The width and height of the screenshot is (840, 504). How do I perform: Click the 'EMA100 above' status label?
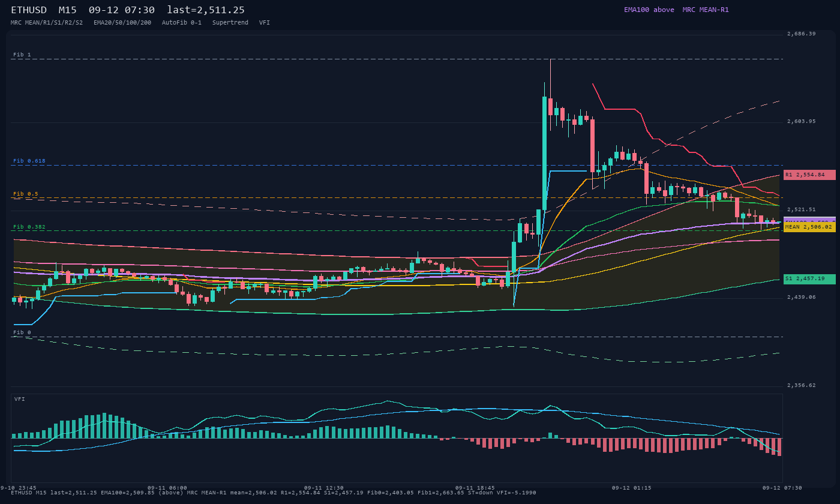pos(649,10)
